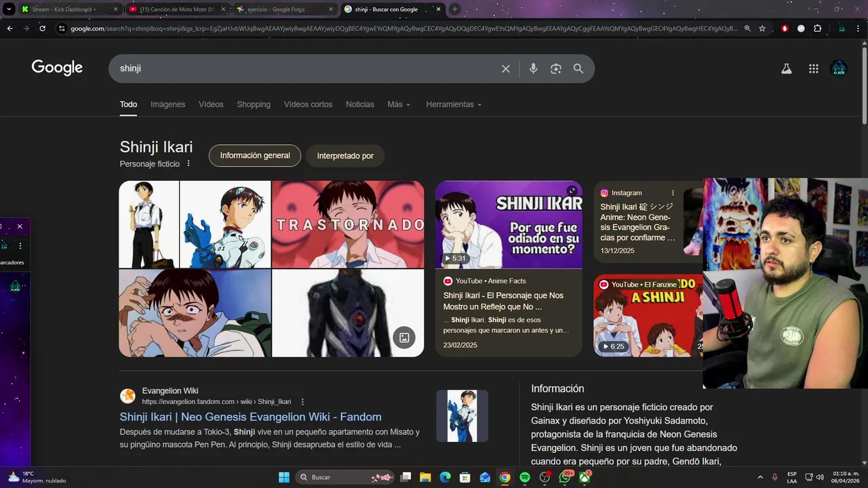Image resolution: width=868 pixels, height=488 pixels.
Task: Switch to the Vídeos tab
Action: click(x=211, y=104)
